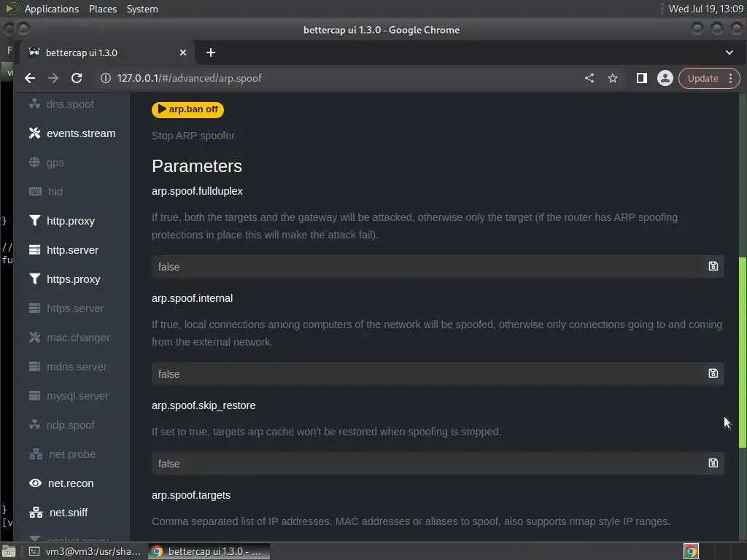Open the http.server module page
The image size is (747, 560).
point(72,250)
